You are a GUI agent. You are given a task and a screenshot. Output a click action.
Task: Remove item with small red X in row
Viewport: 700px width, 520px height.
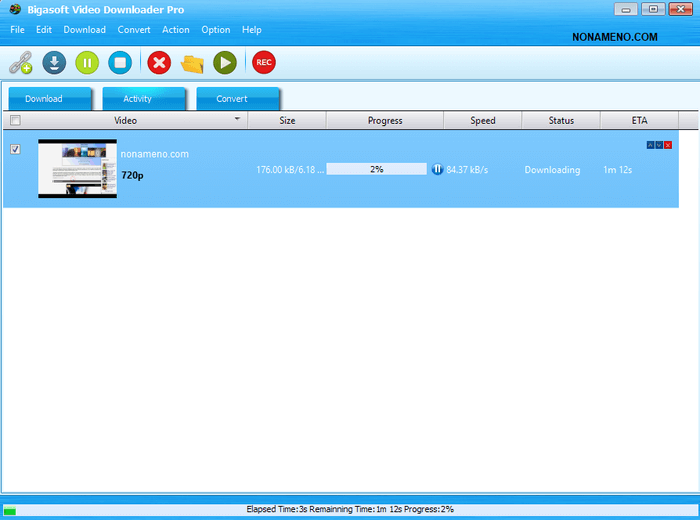[668, 145]
